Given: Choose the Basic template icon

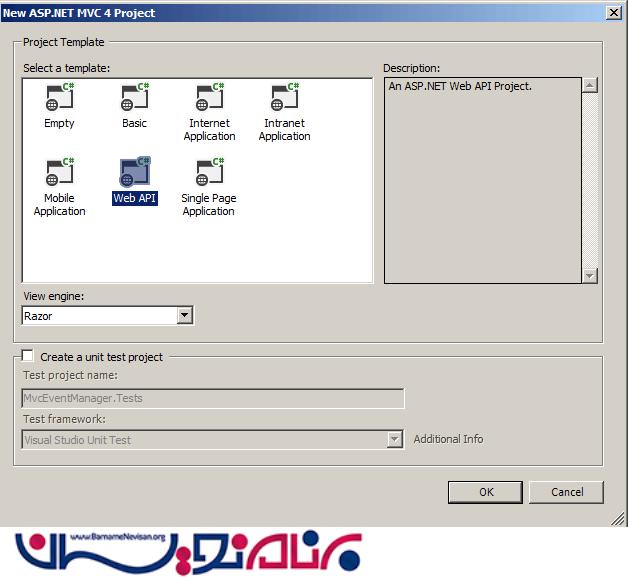Looking at the screenshot, I should pyautogui.click(x=134, y=98).
